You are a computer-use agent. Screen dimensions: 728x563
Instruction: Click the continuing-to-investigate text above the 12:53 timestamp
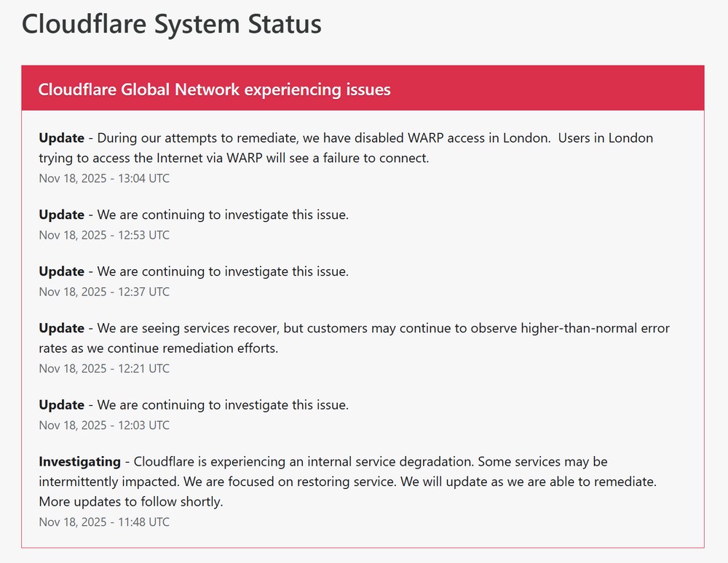click(223, 215)
